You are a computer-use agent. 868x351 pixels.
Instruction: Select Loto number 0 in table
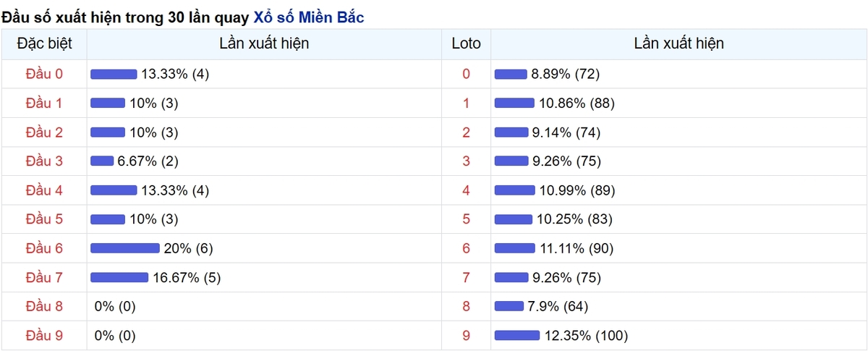466,74
